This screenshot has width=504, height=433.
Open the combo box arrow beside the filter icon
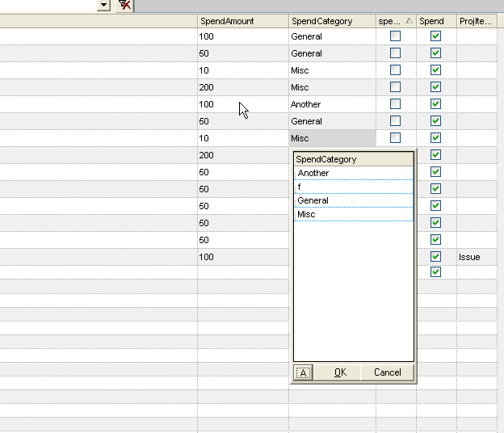[104, 5]
